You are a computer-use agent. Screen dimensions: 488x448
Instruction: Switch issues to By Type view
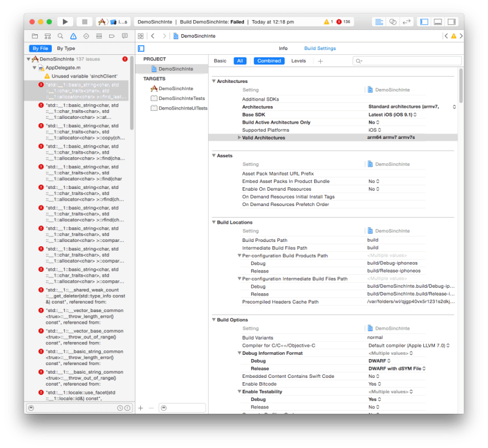[66, 48]
